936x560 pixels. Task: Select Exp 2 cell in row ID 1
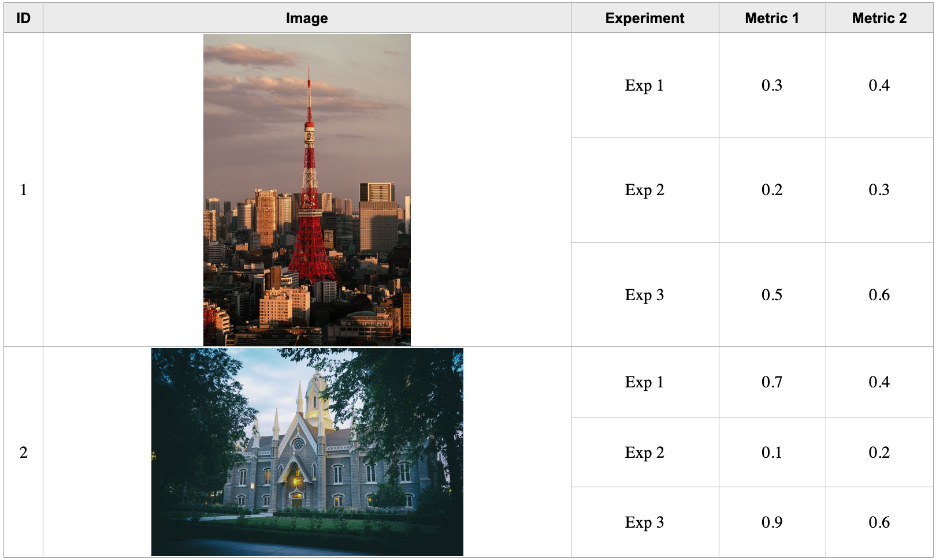(645, 189)
